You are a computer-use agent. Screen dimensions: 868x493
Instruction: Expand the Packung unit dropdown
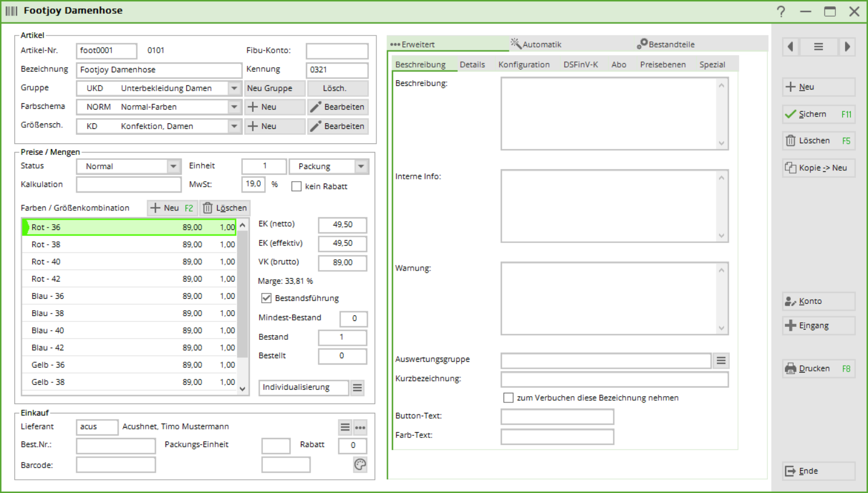tap(361, 166)
